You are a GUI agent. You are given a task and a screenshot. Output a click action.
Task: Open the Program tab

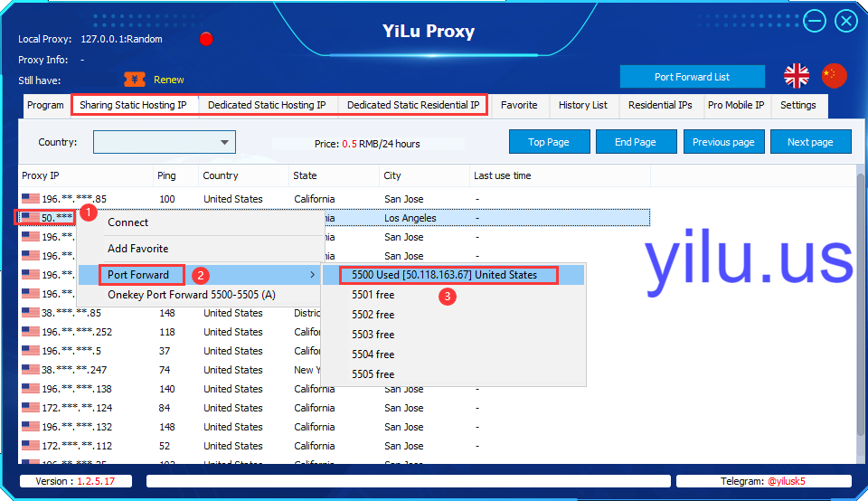pyautogui.click(x=45, y=105)
